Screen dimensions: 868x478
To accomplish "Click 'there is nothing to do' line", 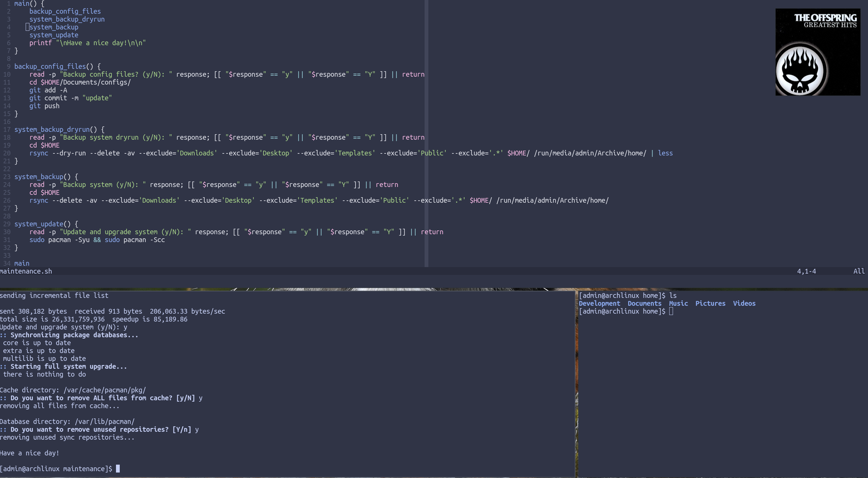I will [x=44, y=374].
